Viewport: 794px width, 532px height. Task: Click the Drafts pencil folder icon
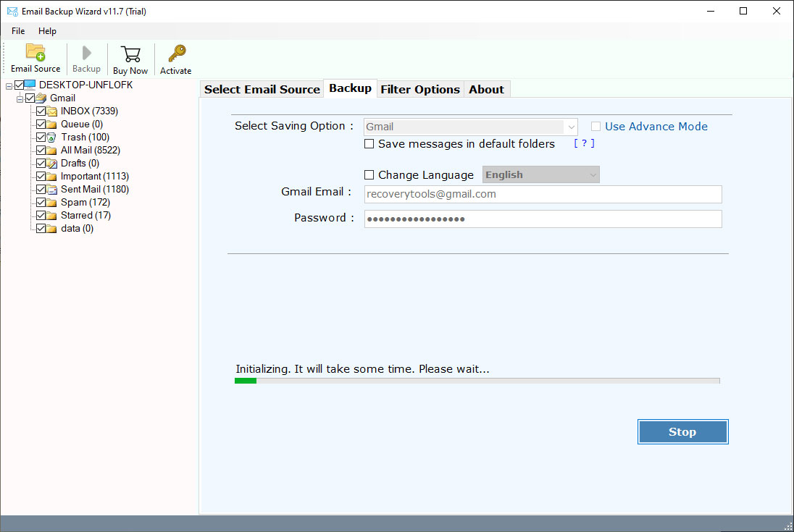[x=51, y=164]
